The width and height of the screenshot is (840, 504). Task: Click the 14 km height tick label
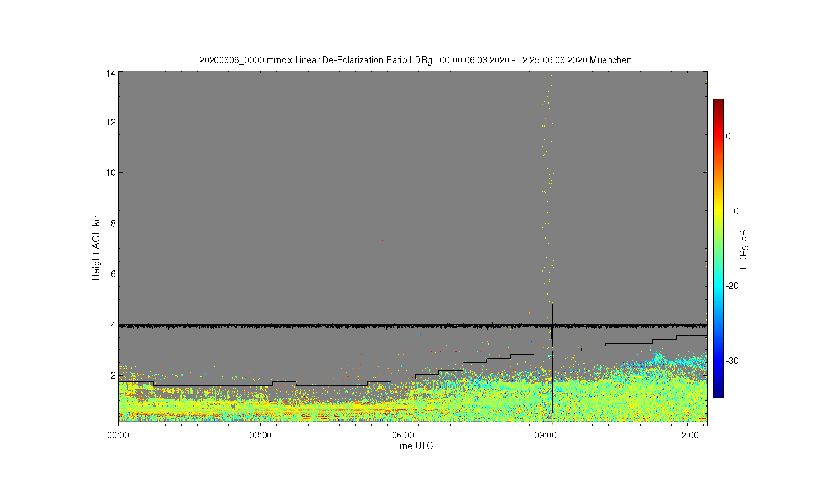point(111,73)
